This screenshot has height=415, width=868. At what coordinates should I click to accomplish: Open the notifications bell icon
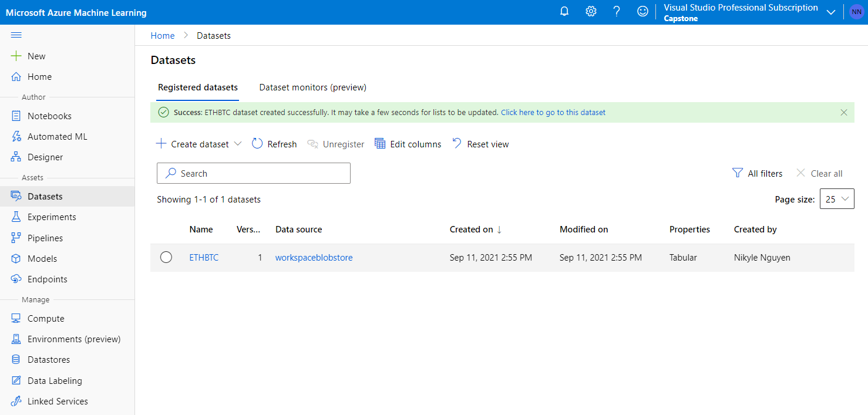pyautogui.click(x=564, y=12)
